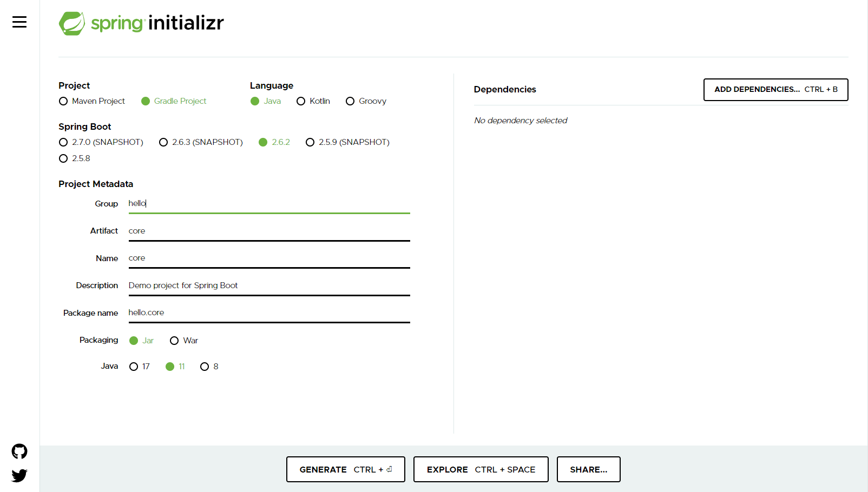The height and width of the screenshot is (492, 868).
Task: Focus the Artifact input field
Action: click(x=269, y=231)
